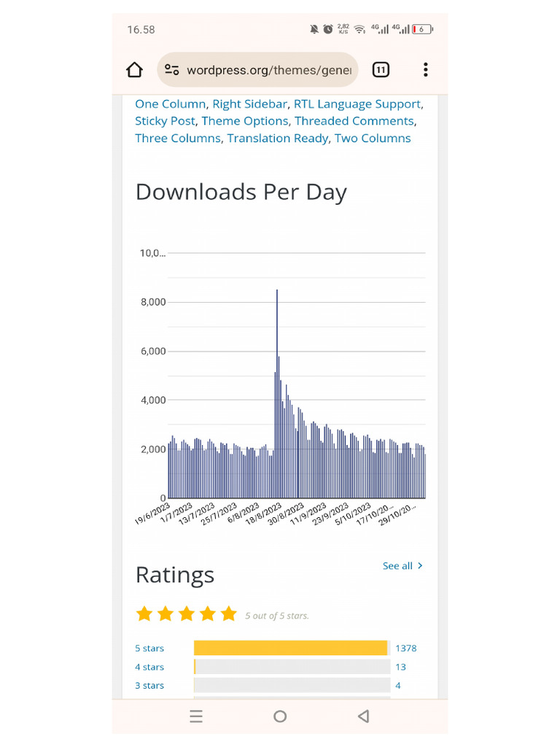Open the RTL Language Support tag
The height and width of the screenshot is (747, 560).
357,104
